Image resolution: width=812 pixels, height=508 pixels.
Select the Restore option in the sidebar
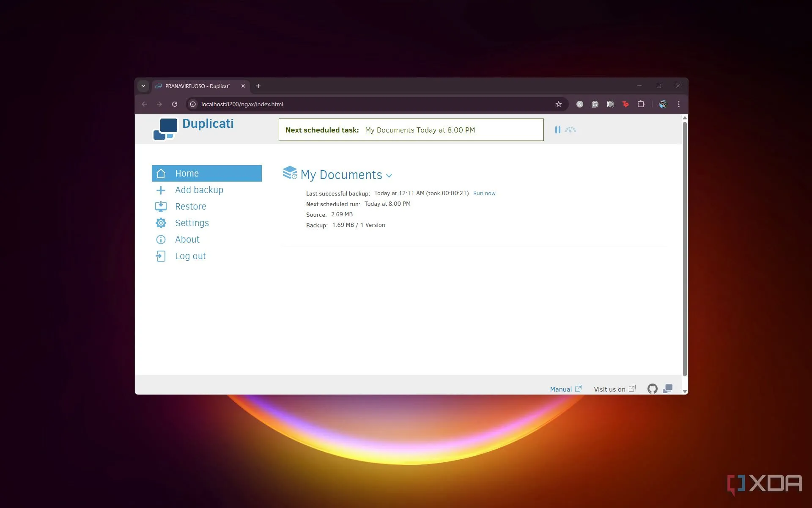click(x=190, y=206)
